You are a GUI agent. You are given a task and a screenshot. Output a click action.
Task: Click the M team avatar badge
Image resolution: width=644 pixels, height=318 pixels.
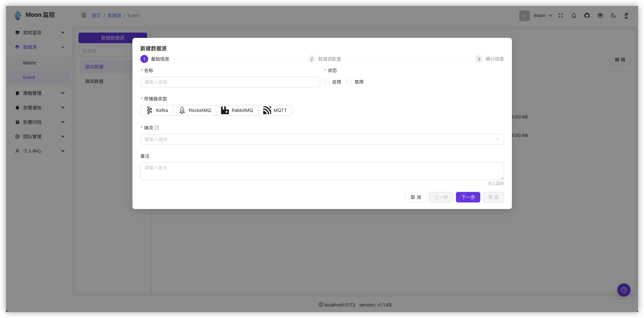[524, 15]
